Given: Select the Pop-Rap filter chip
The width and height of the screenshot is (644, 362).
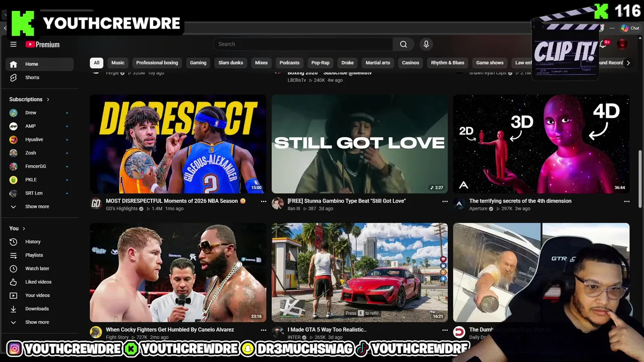Looking at the screenshot, I should (x=320, y=63).
